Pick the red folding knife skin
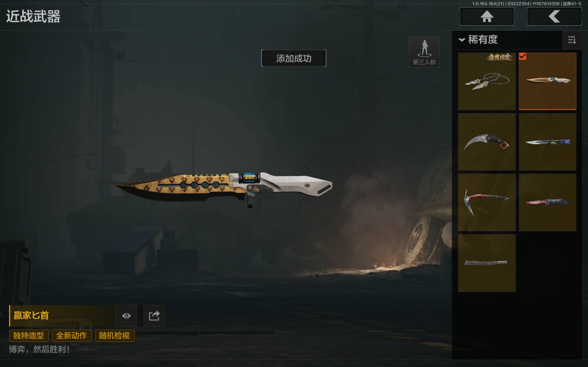Image resolution: width=588 pixels, height=367 pixels. (547, 202)
